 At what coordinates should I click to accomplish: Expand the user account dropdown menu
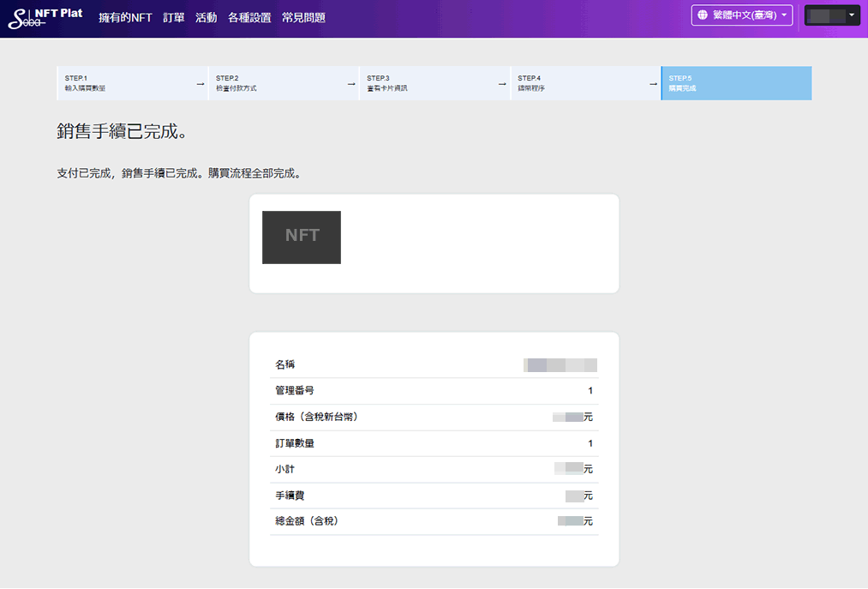(832, 15)
